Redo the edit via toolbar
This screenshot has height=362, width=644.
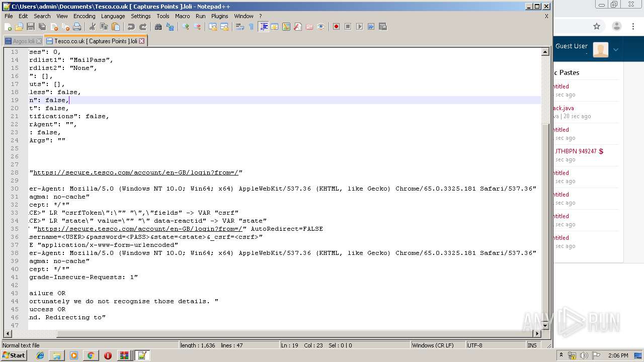pyautogui.click(x=143, y=27)
